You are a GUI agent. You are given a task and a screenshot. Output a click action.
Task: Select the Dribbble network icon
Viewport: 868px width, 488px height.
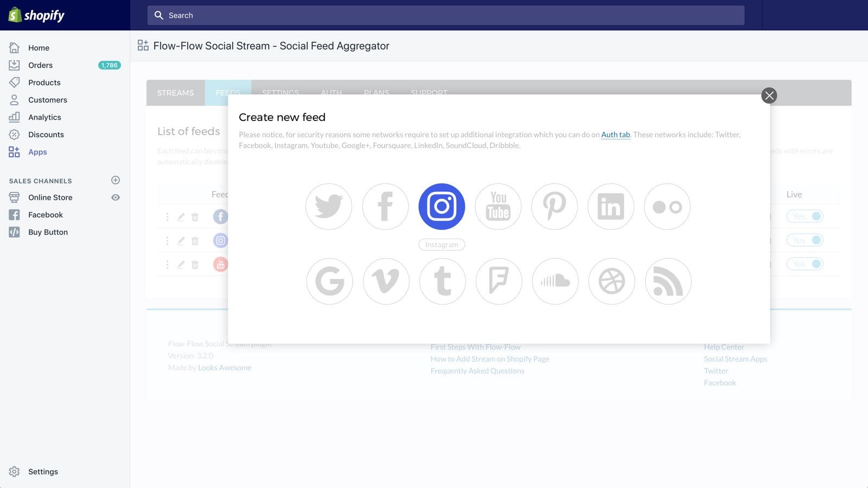click(x=611, y=281)
